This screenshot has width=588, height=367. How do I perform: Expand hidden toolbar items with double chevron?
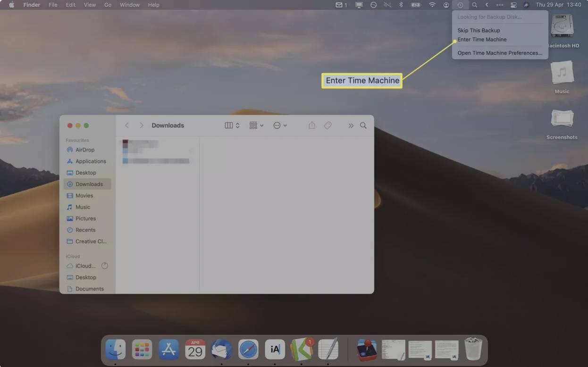click(x=351, y=125)
